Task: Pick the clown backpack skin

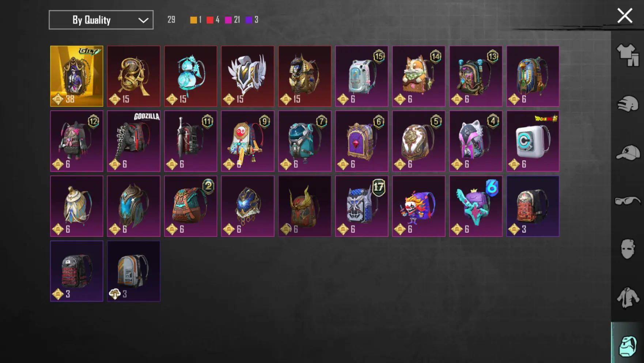Action: pyautogui.click(x=419, y=206)
